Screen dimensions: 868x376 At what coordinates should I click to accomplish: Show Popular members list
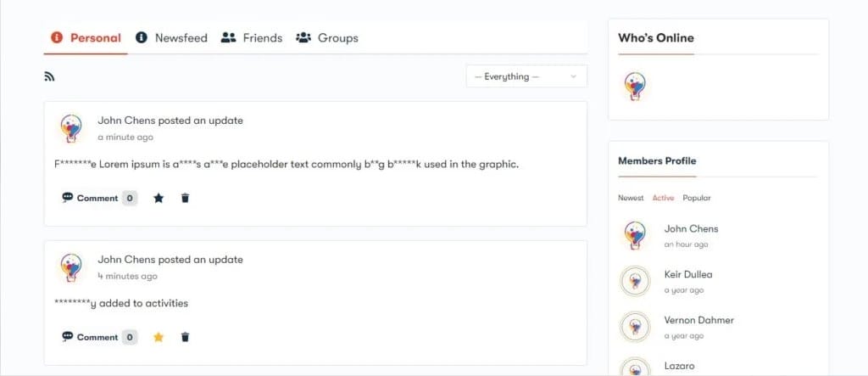pos(697,198)
